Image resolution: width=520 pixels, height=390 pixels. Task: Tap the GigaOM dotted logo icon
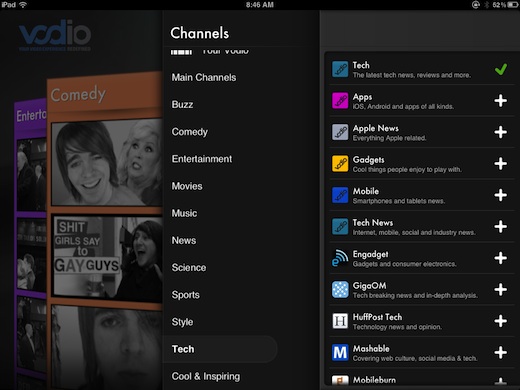[340, 289]
